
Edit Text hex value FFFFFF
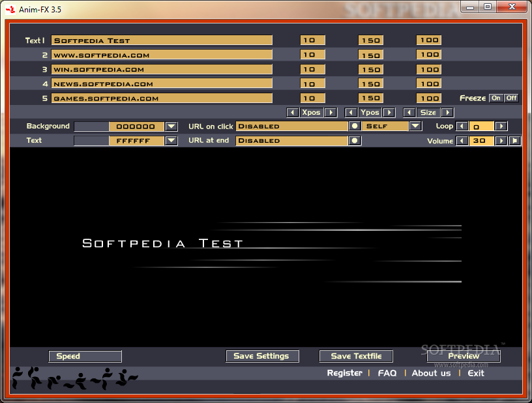tap(136, 141)
